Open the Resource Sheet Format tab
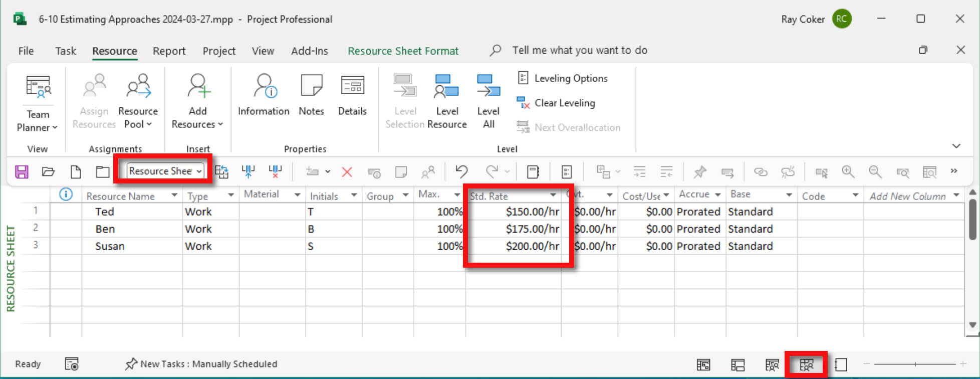This screenshot has width=980, height=379. [x=403, y=51]
